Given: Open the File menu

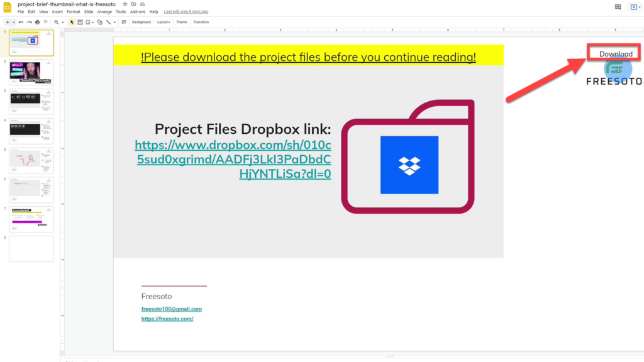Looking at the screenshot, I should [x=21, y=12].
